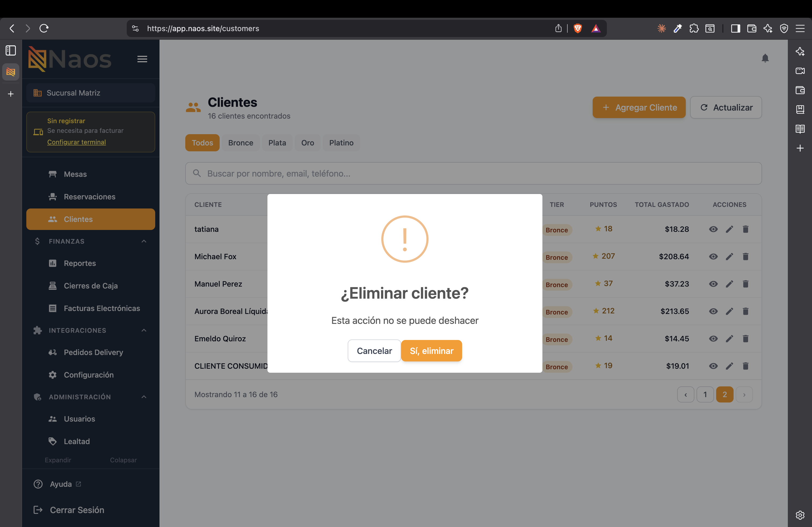View Manuel Perez details eye icon
This screenshot has width=812, height=527.
pyautogui.click(x=713, y=284)
